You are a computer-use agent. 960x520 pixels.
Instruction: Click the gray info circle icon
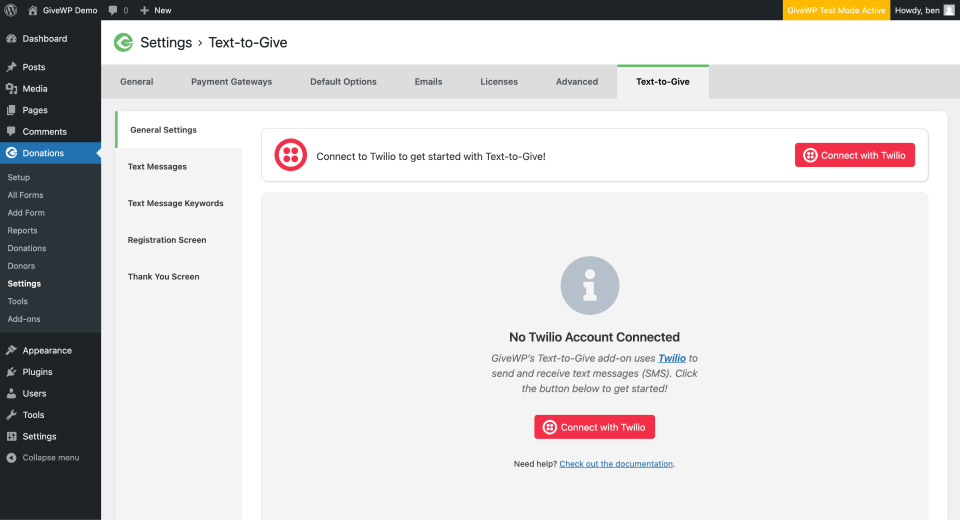coord(590,285)
